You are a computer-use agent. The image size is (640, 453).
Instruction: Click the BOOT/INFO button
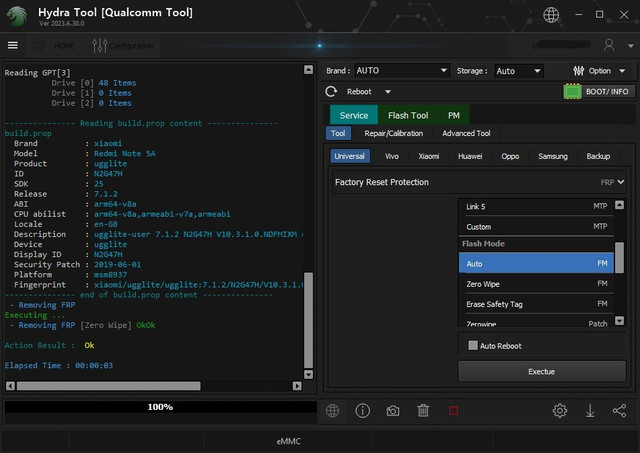[599, 91]
